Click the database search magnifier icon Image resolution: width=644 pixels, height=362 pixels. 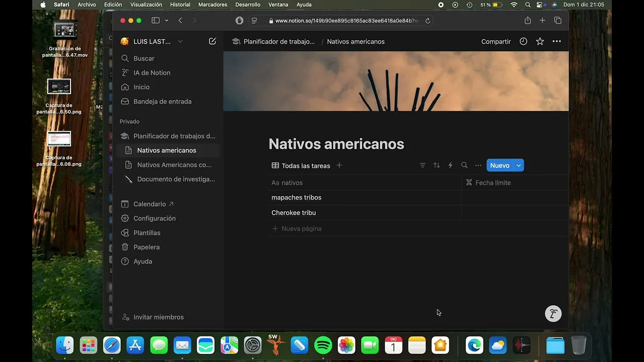click(464, 165)
